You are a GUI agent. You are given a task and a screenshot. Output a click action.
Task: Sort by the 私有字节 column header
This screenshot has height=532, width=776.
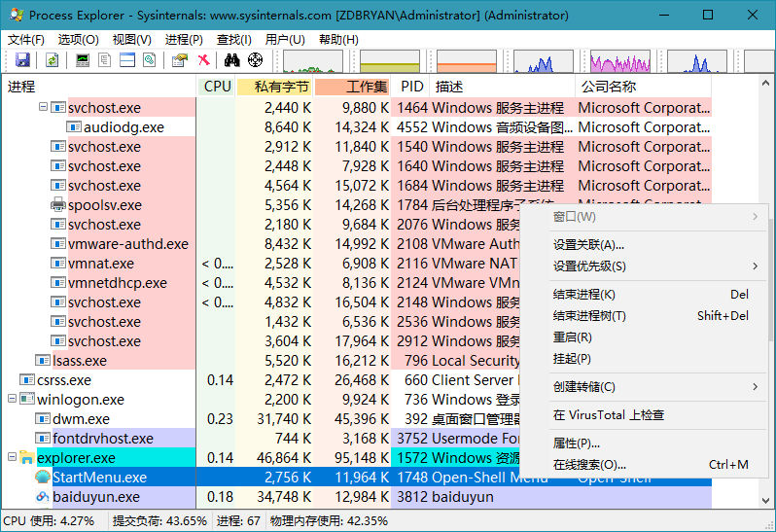pyautogui.click(x=274, y=87)
